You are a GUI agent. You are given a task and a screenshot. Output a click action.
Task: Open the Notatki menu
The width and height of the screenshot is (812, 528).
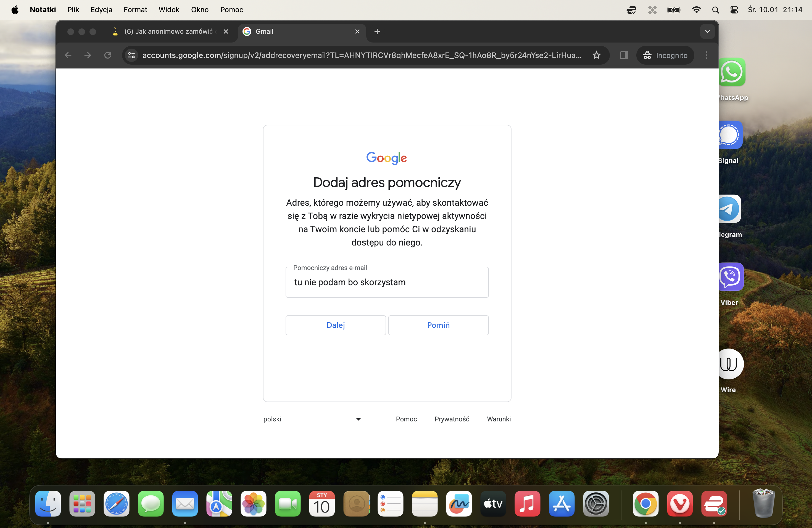click(x=43, y=10)
